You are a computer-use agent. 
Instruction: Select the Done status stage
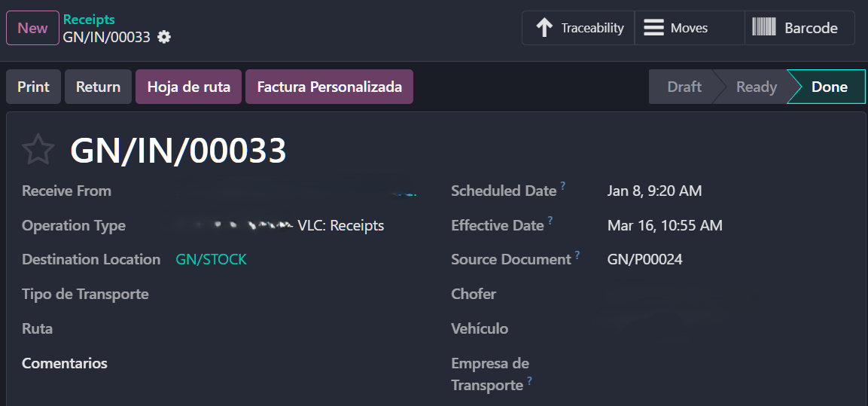tap(829, 87)
